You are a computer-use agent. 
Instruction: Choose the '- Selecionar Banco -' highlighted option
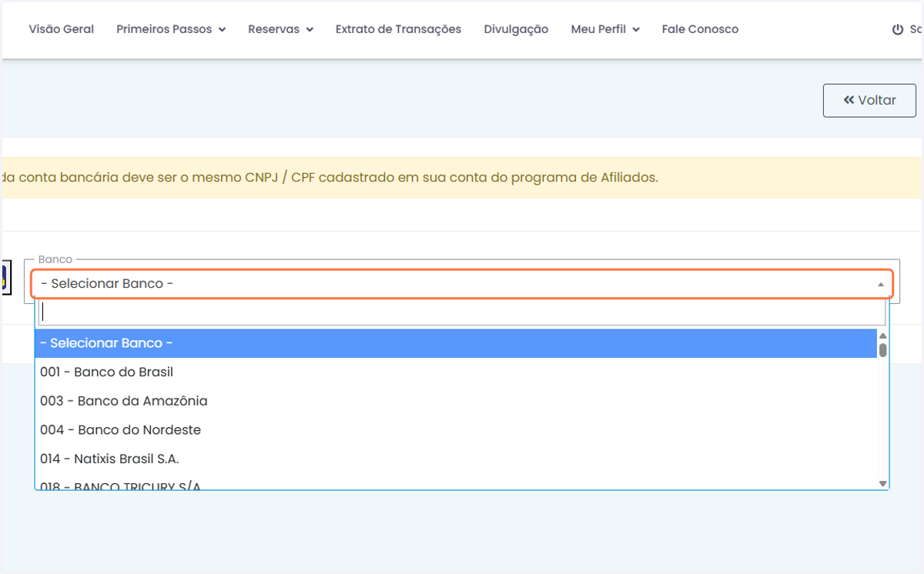[456, 343]
